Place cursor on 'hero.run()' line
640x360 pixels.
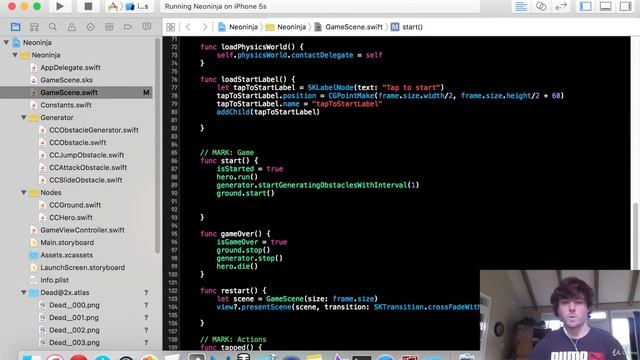pyautogui.click(x=237, y=177)
